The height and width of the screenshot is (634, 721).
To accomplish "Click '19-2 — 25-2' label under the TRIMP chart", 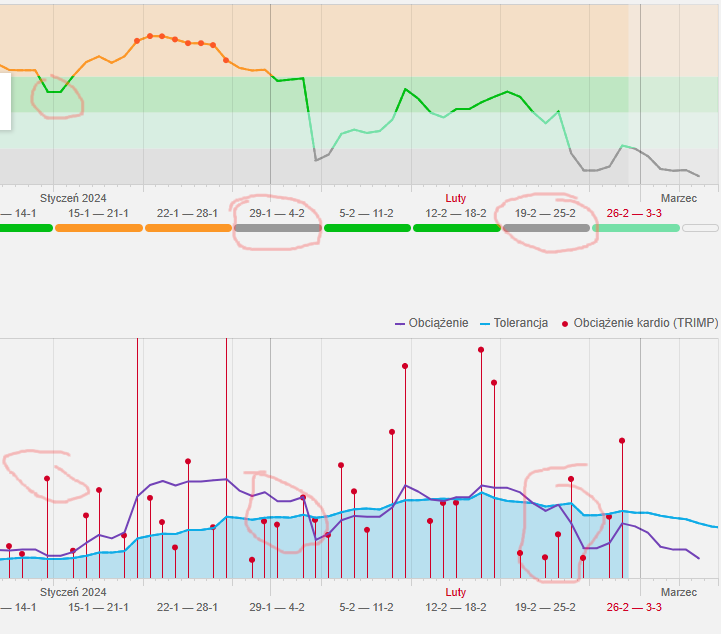I will pos(545,607).
